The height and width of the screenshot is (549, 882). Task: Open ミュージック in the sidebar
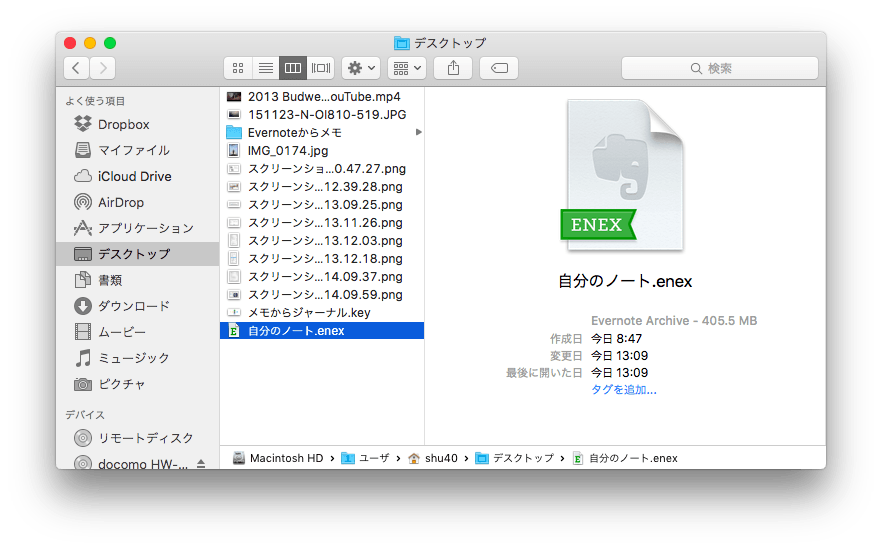tap(137, 358)
